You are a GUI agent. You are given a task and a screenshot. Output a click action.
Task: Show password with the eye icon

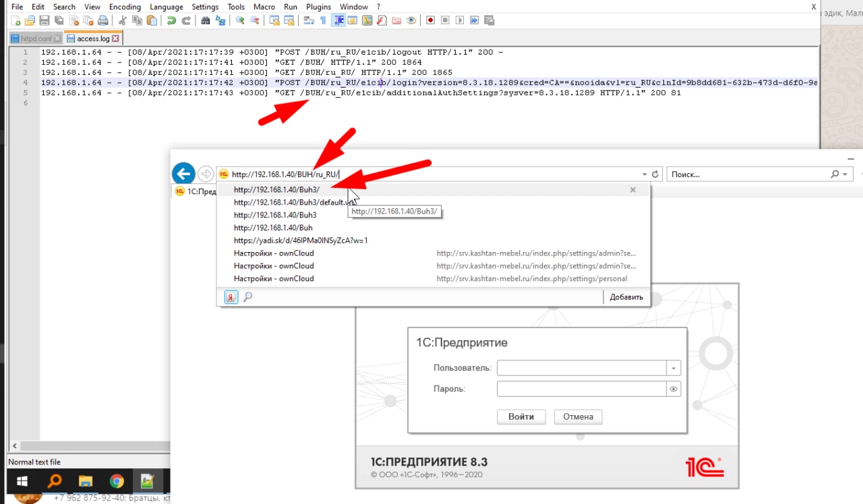click(674, 389)
